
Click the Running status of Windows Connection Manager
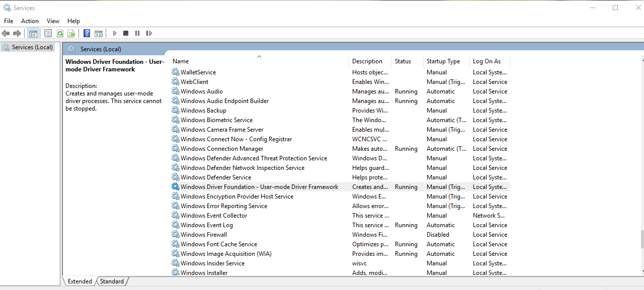(x=406, y=149)
